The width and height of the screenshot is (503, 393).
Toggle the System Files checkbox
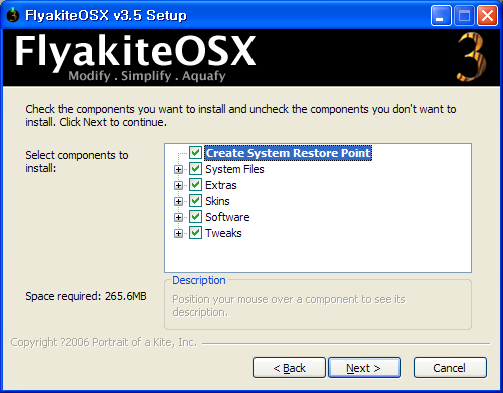coord(195,169)
